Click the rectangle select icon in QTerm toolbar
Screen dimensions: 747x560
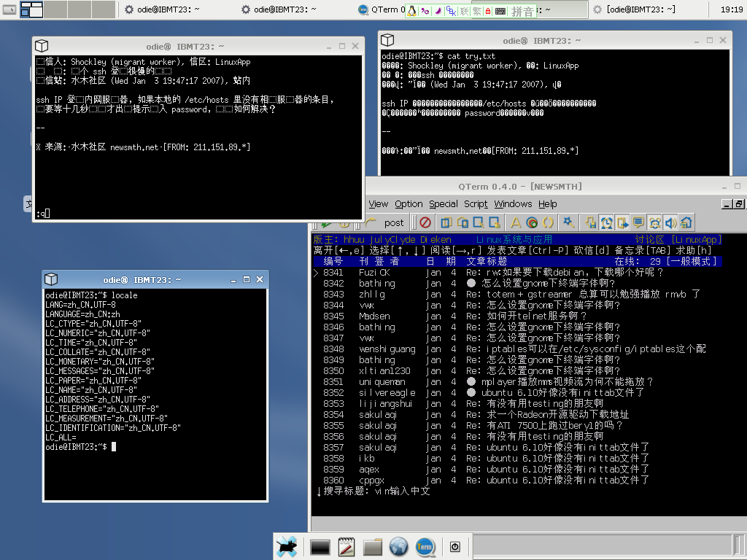[x=479, y=222]
